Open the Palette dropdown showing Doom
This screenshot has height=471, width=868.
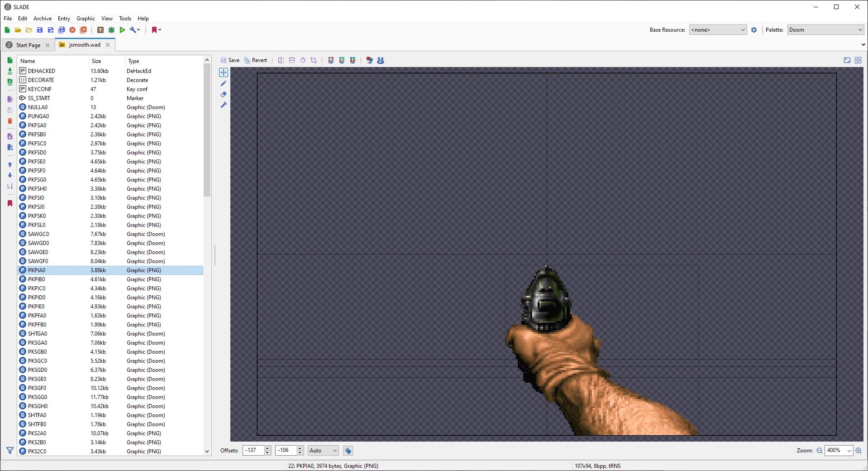[825, 30]
